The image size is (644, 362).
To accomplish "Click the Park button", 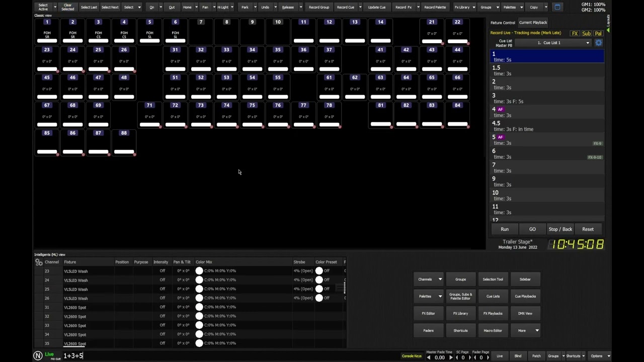I will (245, 7).
